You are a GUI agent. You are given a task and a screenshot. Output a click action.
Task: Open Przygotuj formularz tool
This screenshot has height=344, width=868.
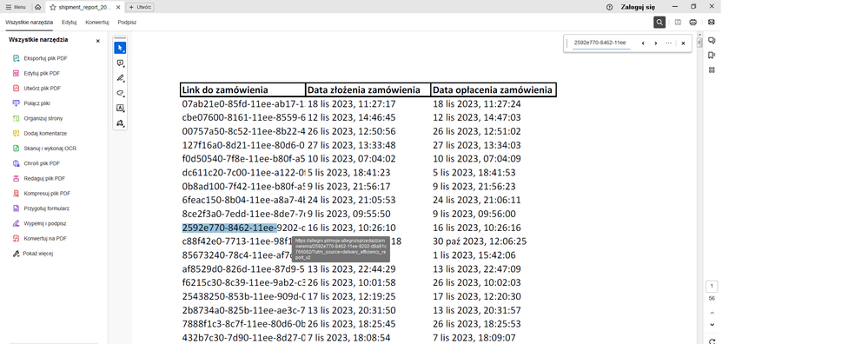click(41, 208)
